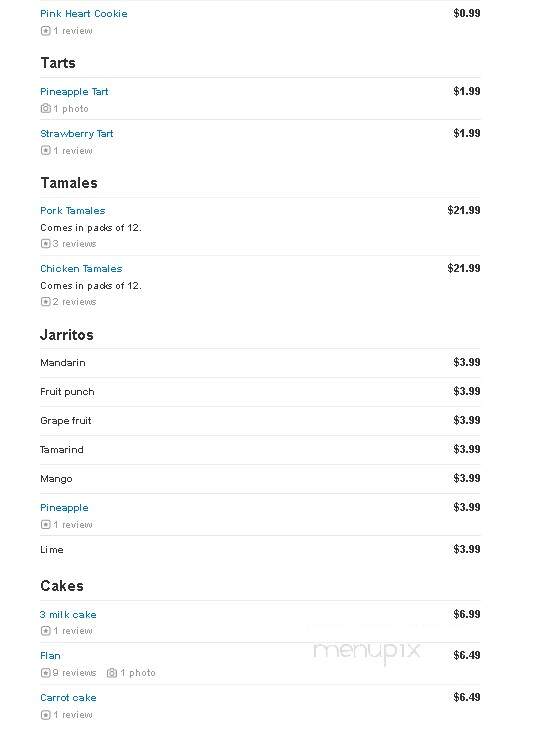Screen dimensions: 546x733
Task: Click review icon under Pork Tamales
Action: [x=45, y=244]
